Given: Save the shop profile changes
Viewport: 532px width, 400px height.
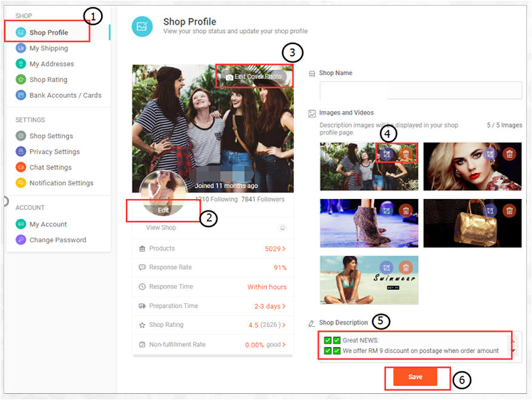Looking at the screenshot, I should click(416, 377).
